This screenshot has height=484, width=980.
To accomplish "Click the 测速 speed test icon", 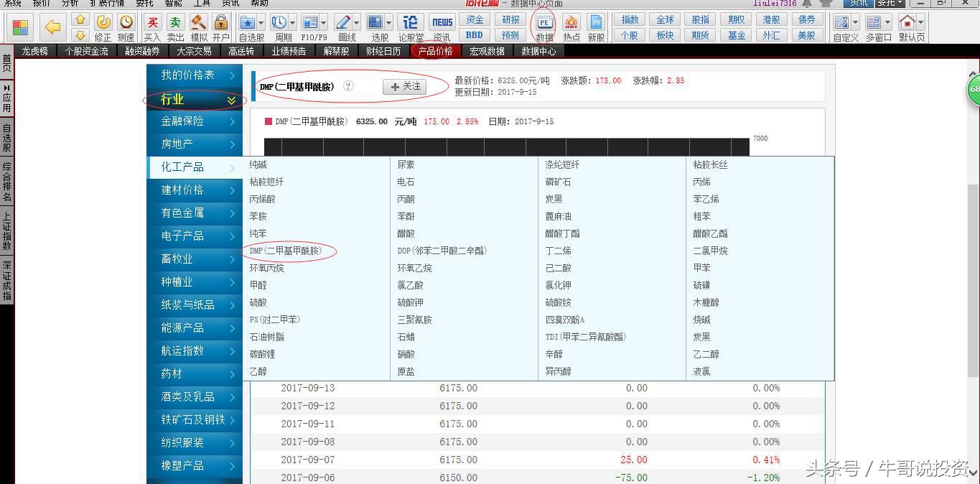I will click(126, 22).
